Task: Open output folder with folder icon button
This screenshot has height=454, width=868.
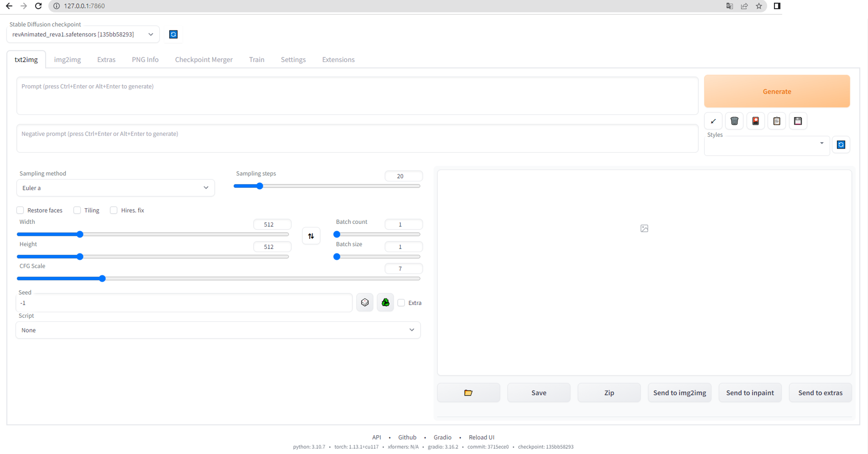Action: click(x=468, y=393)
